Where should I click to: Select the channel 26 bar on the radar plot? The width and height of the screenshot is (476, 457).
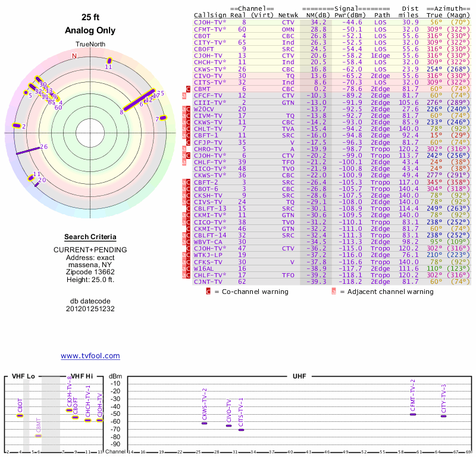pos(27,151)
